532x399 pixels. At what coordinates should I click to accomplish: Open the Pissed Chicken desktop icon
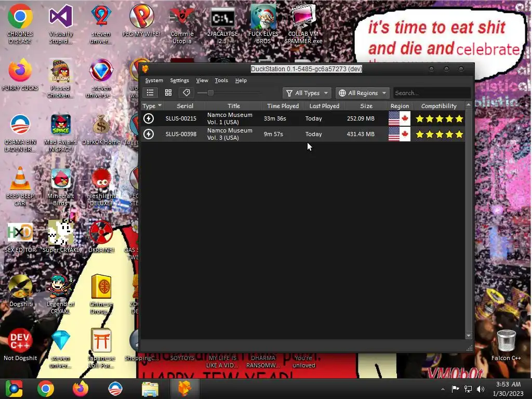tap(60, 78)
